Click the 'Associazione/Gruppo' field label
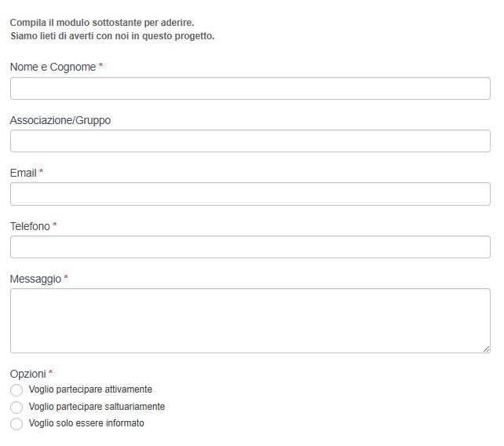 coord(60,120)
